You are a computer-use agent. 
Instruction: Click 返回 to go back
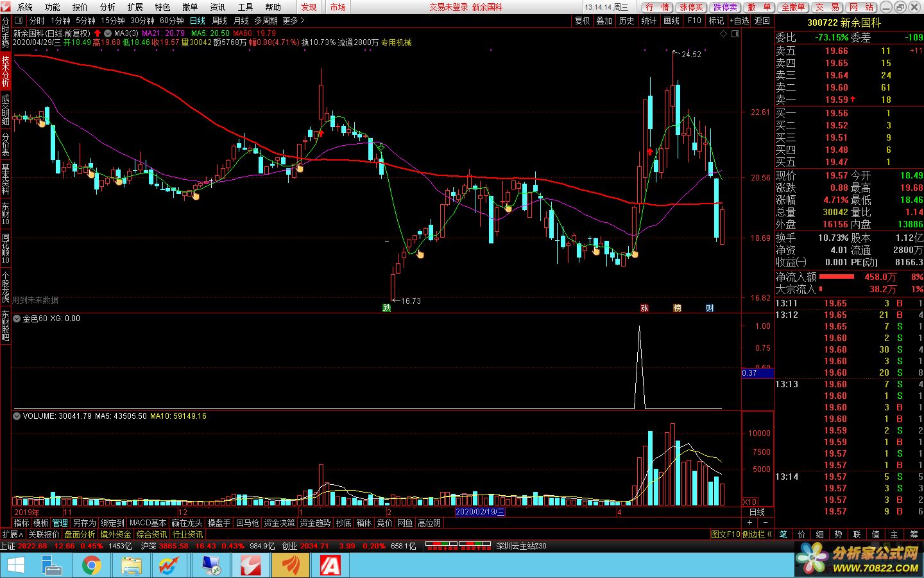click(x=762, y=21)
